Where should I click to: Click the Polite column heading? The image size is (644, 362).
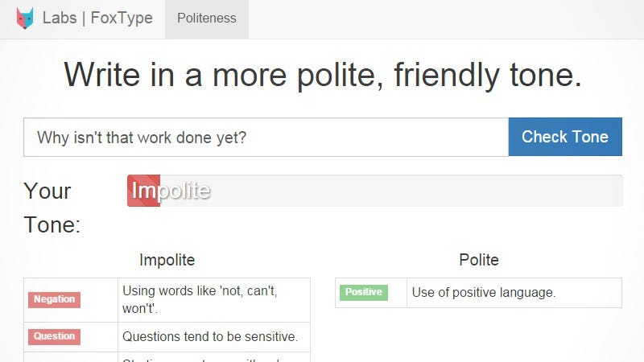(x=479, y=260)
